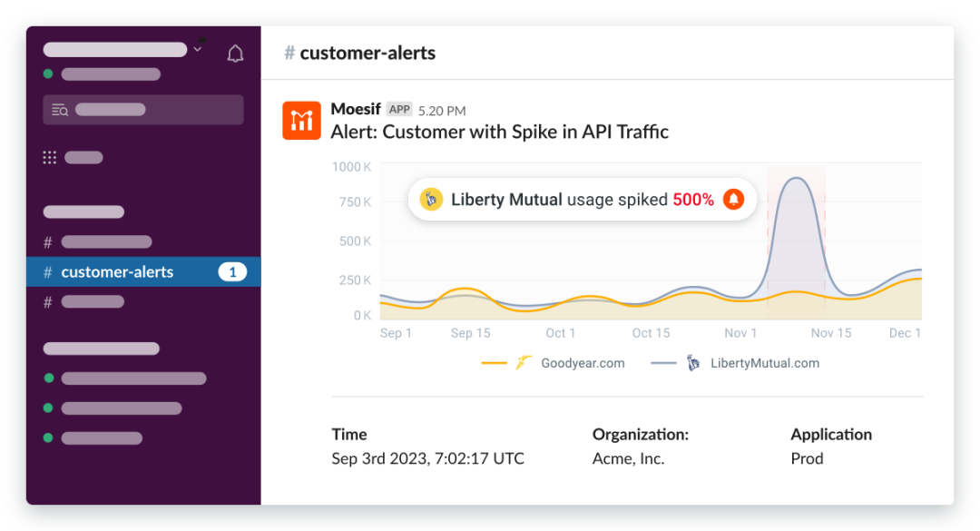Click the unread badge showing 1
The height and width of the screenshot is (531, 980).
tap(232, 272)
